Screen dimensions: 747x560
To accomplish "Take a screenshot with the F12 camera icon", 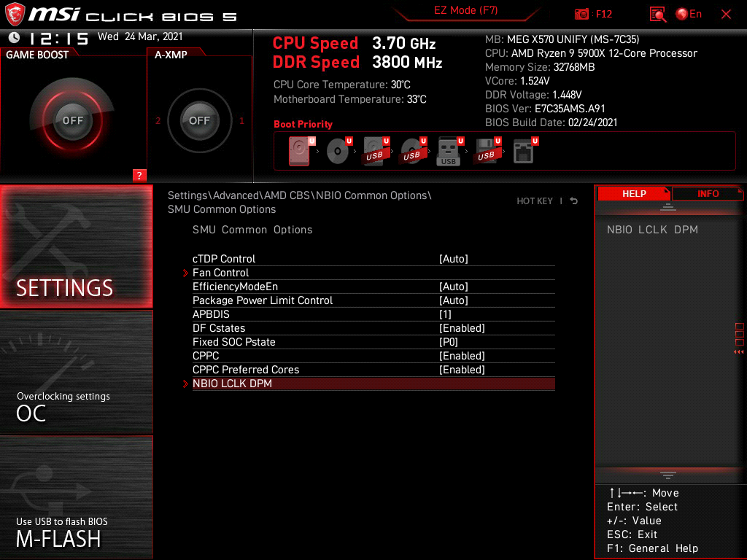I will click(x=581, y=15).
